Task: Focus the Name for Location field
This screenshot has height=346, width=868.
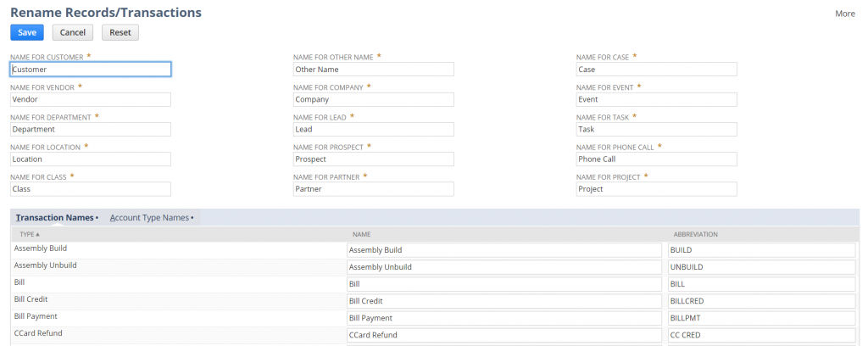Action: click(x=91, y=159)
